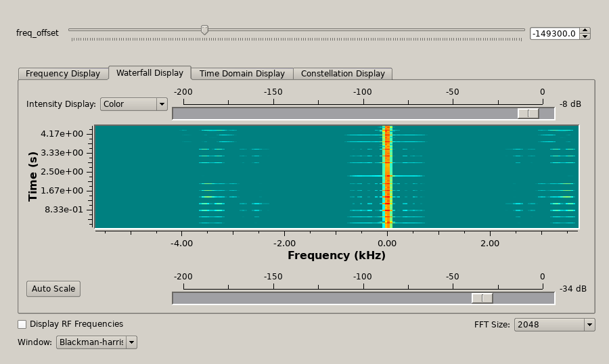Image resolution: width=609 pixels, height=364 pixels.
Task: Click the -4.00 frequency axis label
Action: pos(181,243)
